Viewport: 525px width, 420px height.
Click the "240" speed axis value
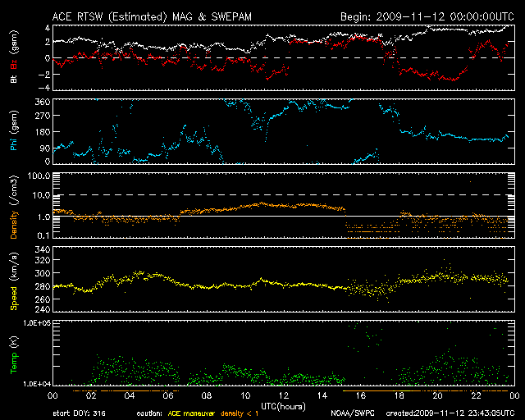[x=43, y=308]
